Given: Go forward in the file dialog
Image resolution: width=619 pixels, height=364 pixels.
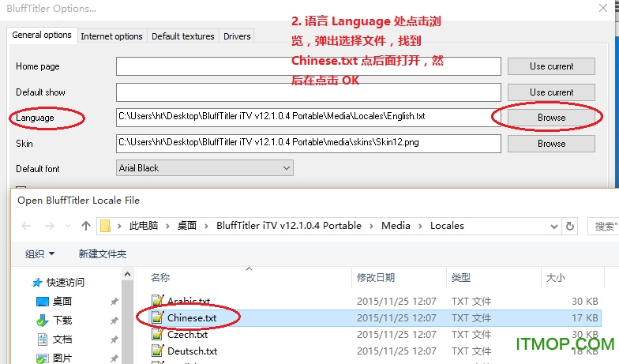Looking at the screenshot, I should pyautogui.click(x=49, y=226).
